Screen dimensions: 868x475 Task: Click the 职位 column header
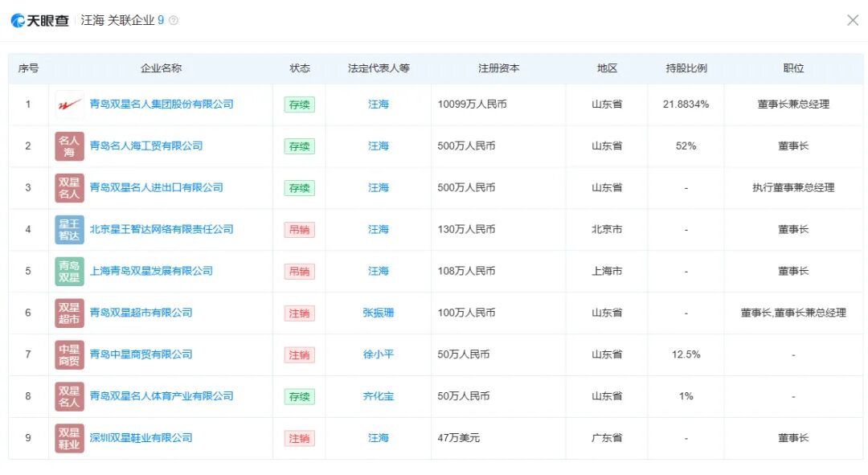(793, 68)
